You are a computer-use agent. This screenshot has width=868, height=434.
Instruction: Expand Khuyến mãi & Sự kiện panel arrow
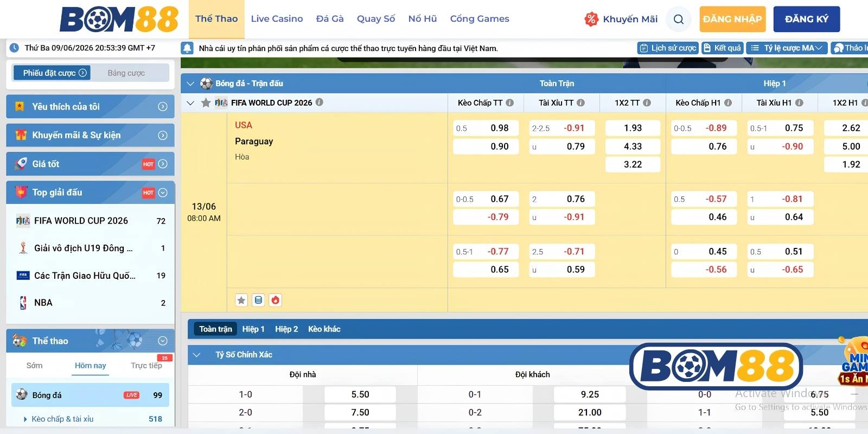click(x=163, y=136)
